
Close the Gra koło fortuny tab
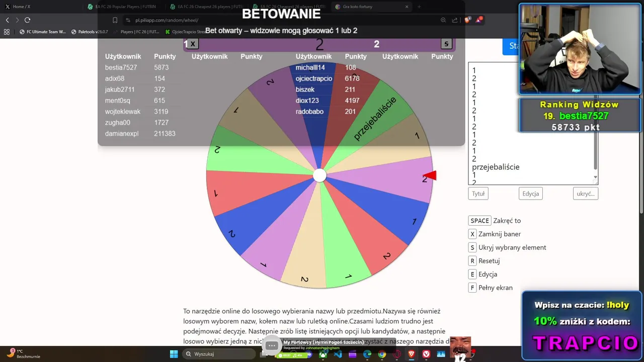coord(407,7)
